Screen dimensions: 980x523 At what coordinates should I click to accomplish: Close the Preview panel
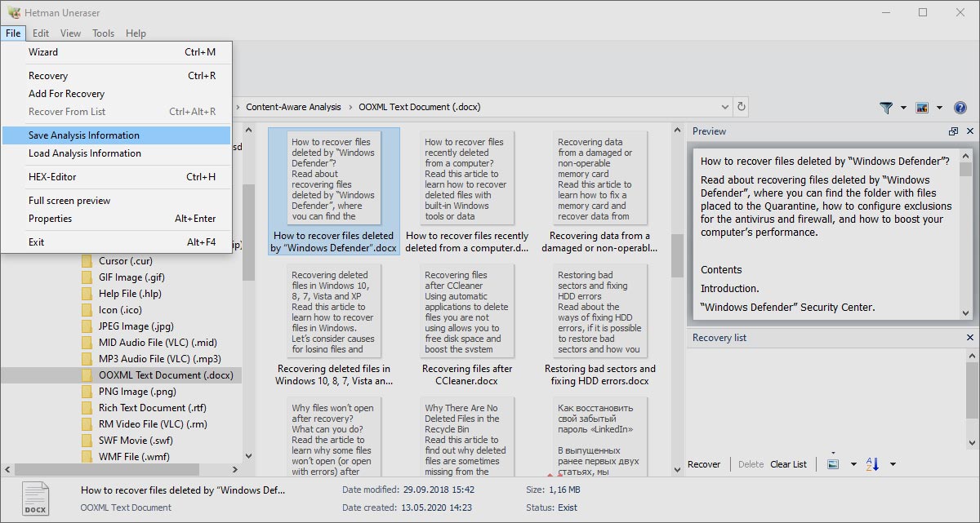click(970, 131)
